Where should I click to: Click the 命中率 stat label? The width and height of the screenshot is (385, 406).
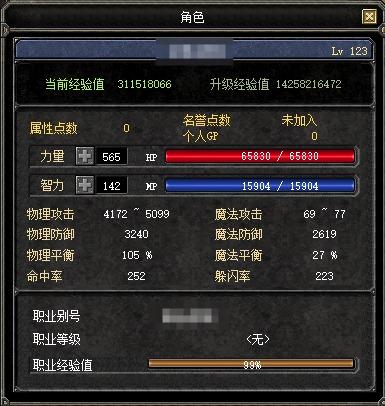[x=44, y=276]
